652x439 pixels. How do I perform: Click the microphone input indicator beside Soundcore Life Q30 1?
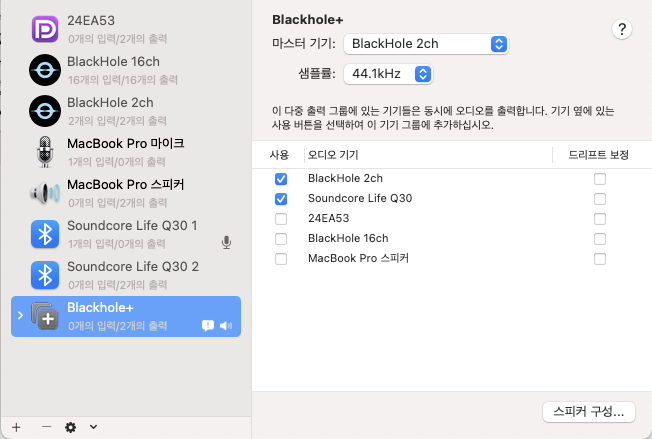[226, 242]
